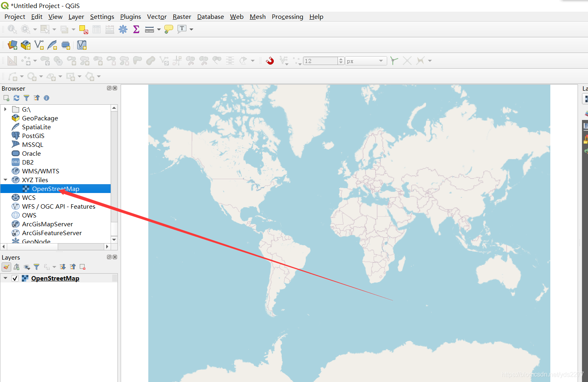Open the snapping unit px dropdown
This screenshot has width=588, height=382.
(366, 61)
